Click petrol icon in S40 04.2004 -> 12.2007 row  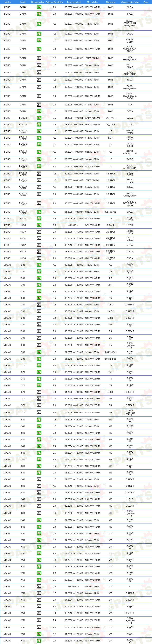(39, 459)
